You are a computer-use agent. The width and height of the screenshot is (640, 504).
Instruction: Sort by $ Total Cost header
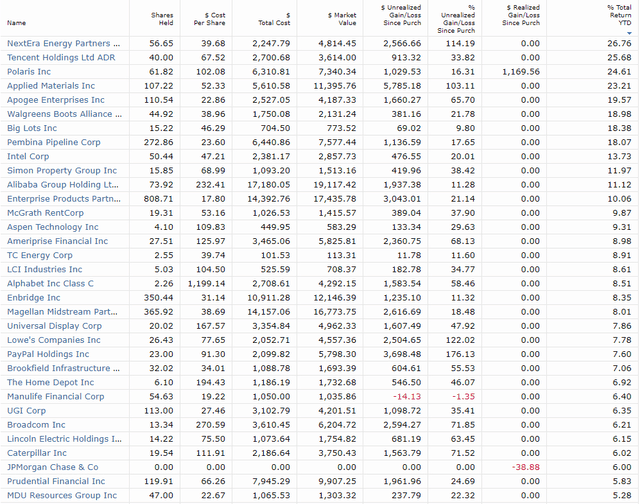coord(274,19)
